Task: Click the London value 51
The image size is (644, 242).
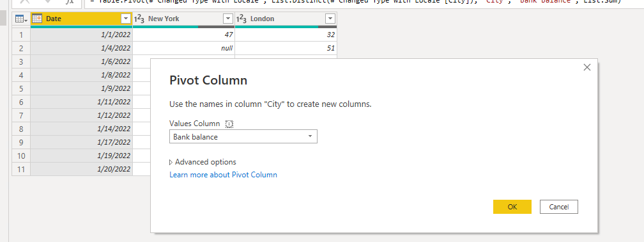Action: [286, 48]
